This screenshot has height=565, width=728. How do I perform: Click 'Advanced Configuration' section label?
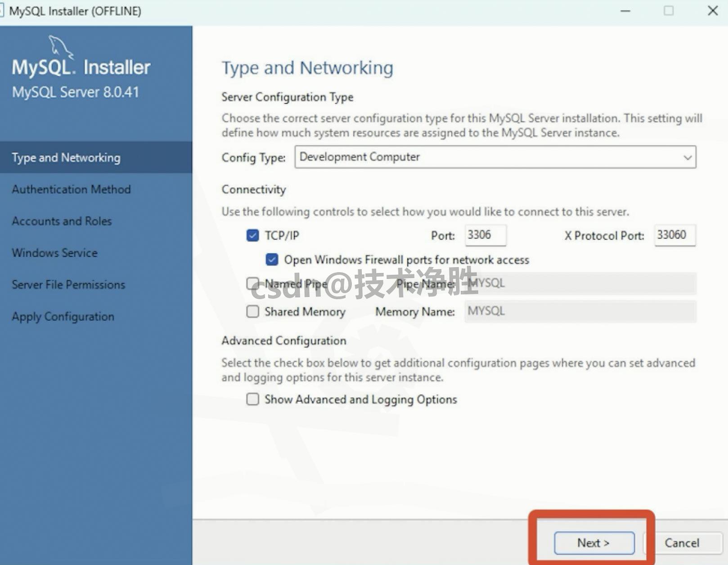click(x=284, y=341)
